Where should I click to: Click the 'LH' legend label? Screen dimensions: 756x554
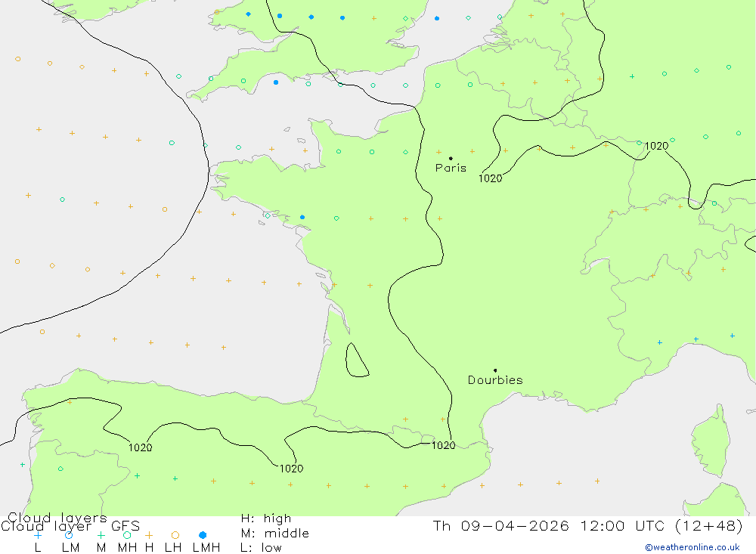point(173,548)
